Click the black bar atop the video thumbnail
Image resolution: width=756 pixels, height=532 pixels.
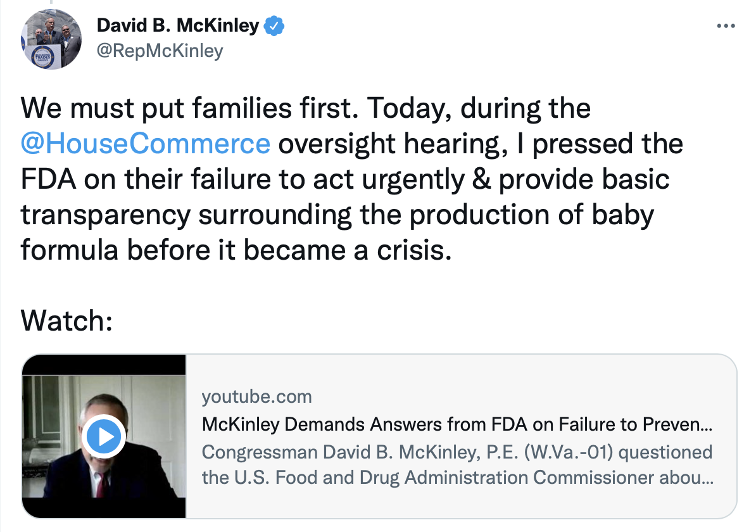pyautogui.click(x=104, y=365)
